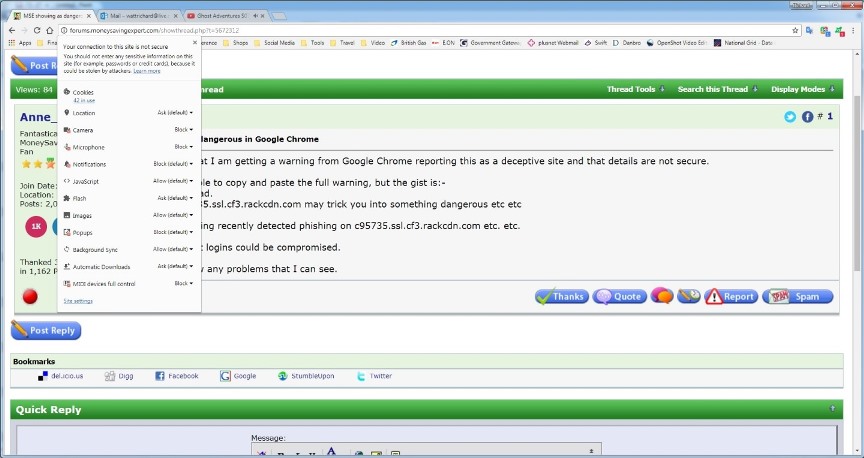Screen dimensions: 864x458
Task: Bookmark thread on Facebook link
Action: 176,376
